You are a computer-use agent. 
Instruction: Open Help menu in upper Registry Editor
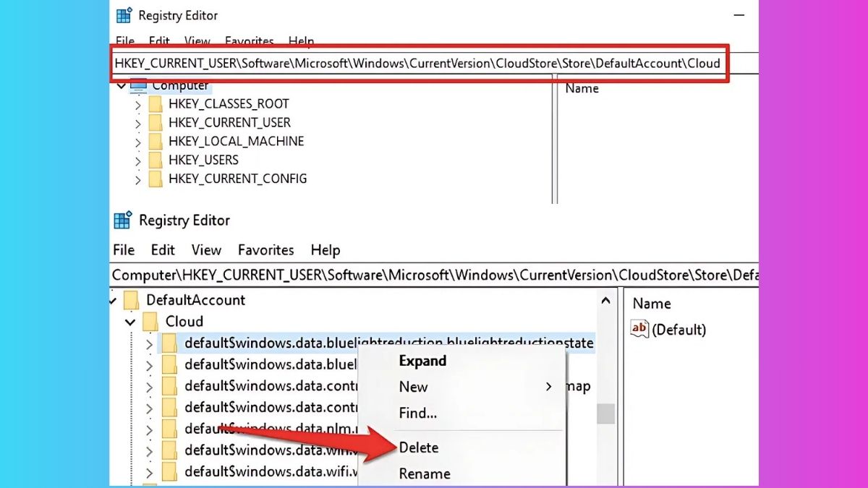coord(302,41)
